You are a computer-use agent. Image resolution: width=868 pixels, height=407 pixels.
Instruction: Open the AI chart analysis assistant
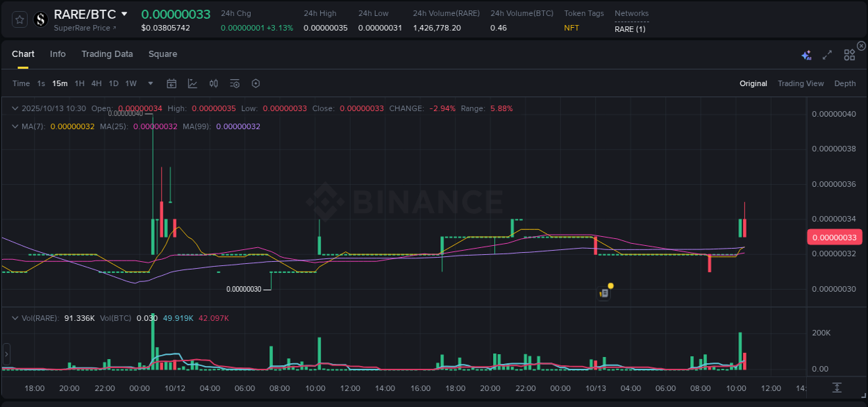(806, 53)
